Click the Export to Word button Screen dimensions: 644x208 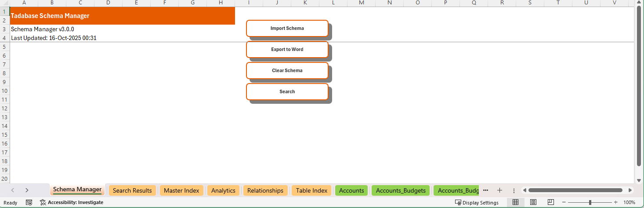287,49
